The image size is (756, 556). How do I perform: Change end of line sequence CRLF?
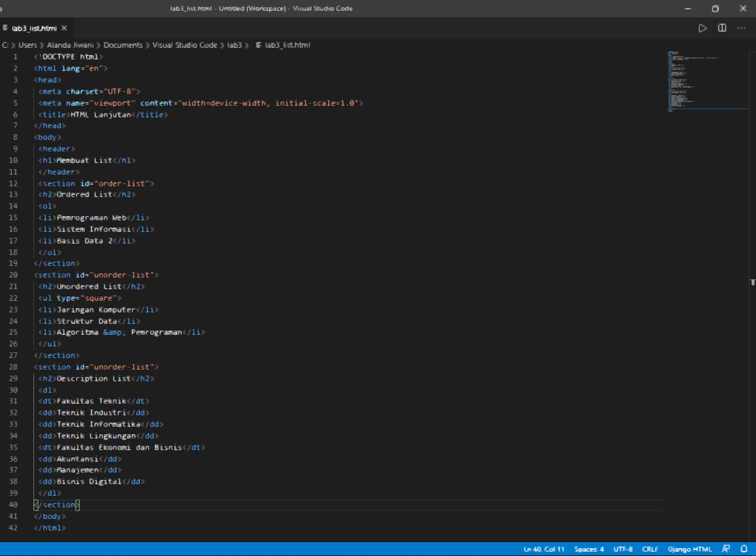tap(650, 549)
